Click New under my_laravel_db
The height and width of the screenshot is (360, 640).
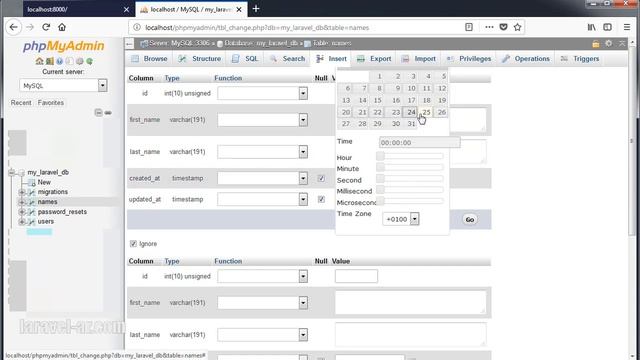[x=44, y=182]
